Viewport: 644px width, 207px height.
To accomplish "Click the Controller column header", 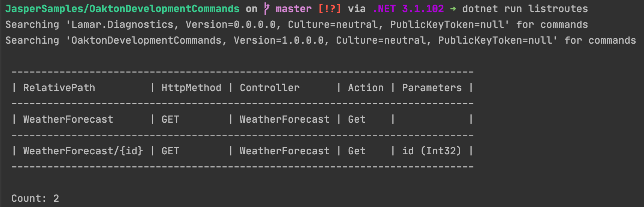I will tap(269, 88).
